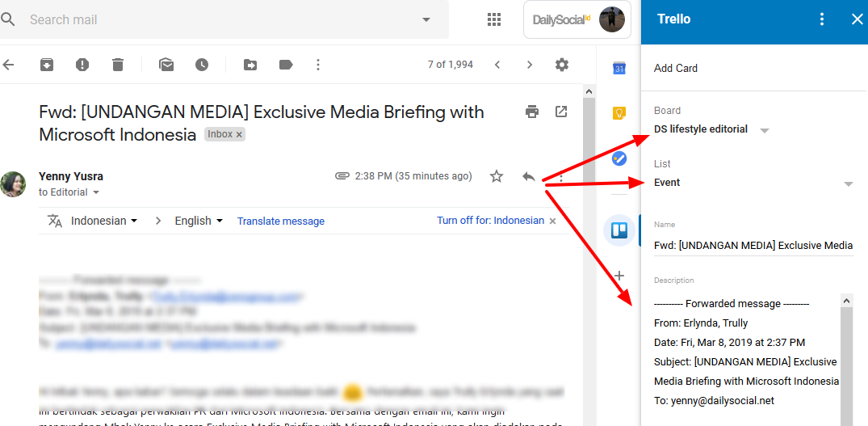The image size is (868, 426).
Task: Click the 7 of 1,994 counter
Action: (450, 65)
